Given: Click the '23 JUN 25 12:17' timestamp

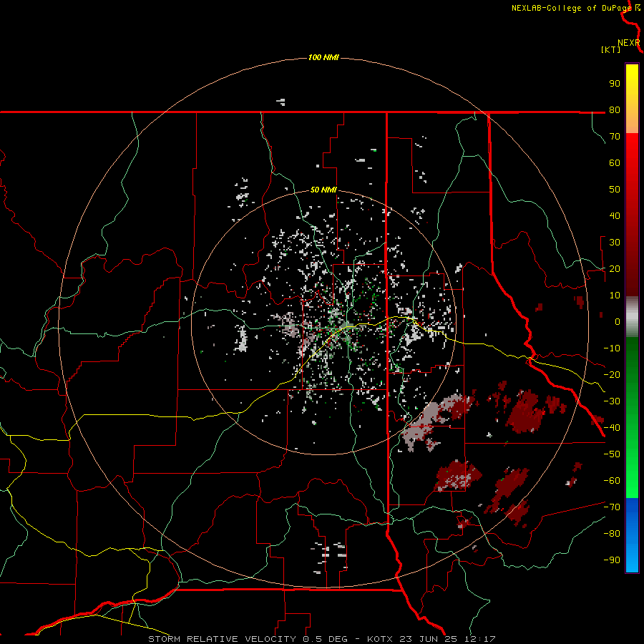Looking at the screenshot, I should click(448, 639).
